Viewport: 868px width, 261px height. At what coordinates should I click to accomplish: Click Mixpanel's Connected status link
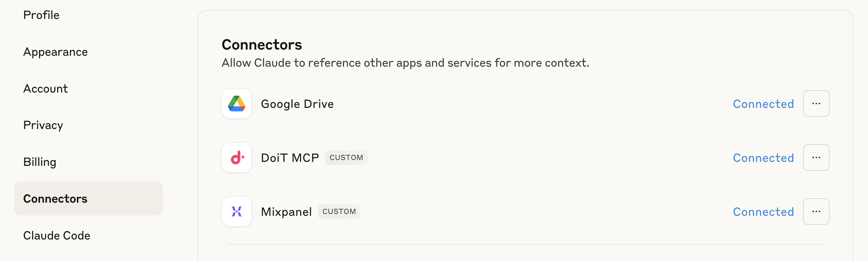pos(763,212)
